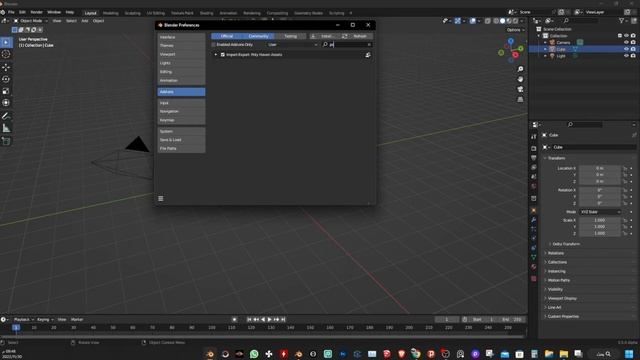Image resolution: width=640 pixels, height=360 pixels.
Task: Hide the Light in the Outliner with the eye icon
Action: click(x=626, y=56)
